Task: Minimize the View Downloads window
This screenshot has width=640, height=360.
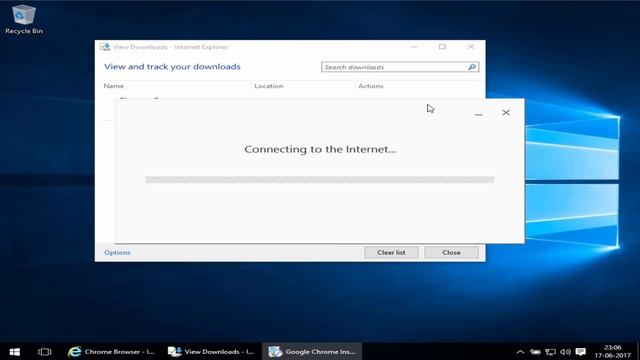Action: click(x=414, y=47)
